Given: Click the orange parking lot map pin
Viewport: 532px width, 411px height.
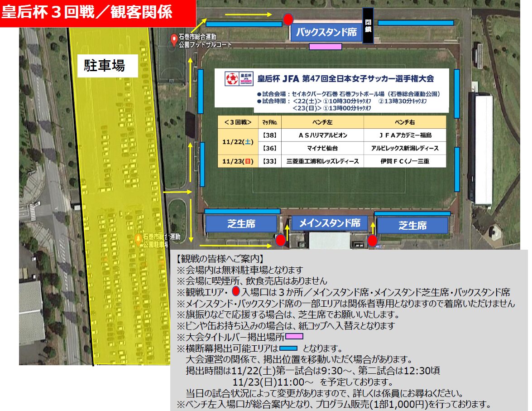Looking at the screenshot, I should (x=139, y=239).
